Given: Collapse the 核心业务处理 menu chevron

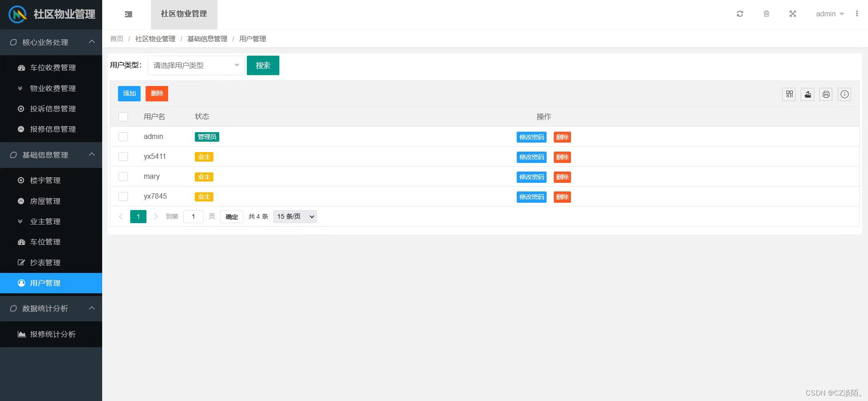Looking at the screenshot, I should coord(92,42).
